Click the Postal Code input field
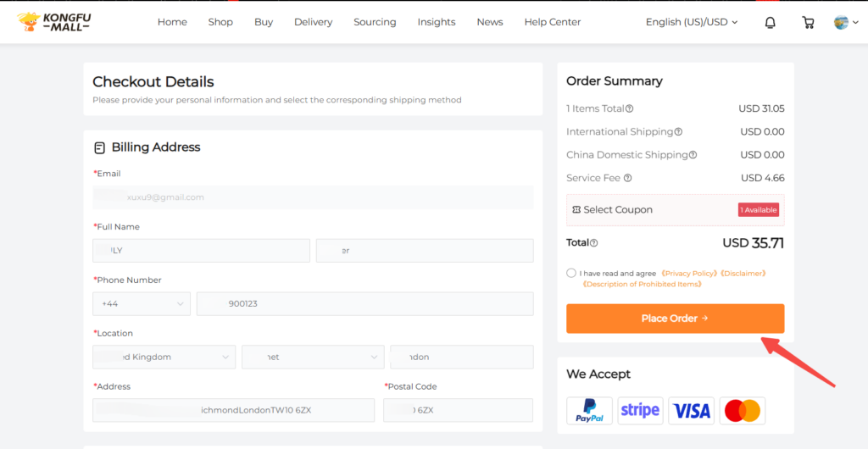Image resolution: width=868 pixels, height=449 pixels. pyautogui.click(x=458, y=411)
